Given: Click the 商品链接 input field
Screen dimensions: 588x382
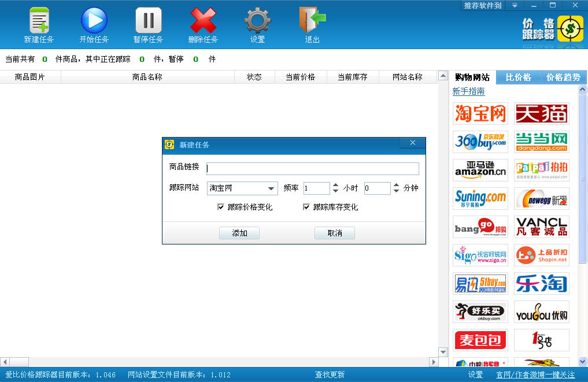Looking at the screenshot, I should click(x=313, y=169).
